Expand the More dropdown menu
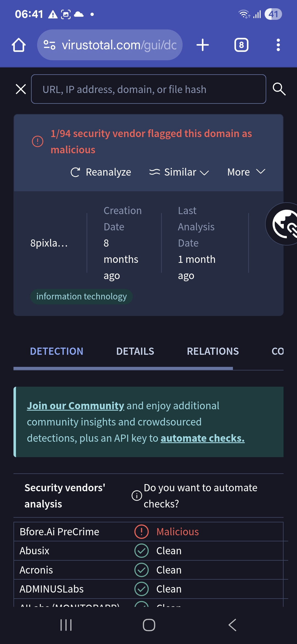The width and height of the screenshot is (297, 644). (246, 172)
